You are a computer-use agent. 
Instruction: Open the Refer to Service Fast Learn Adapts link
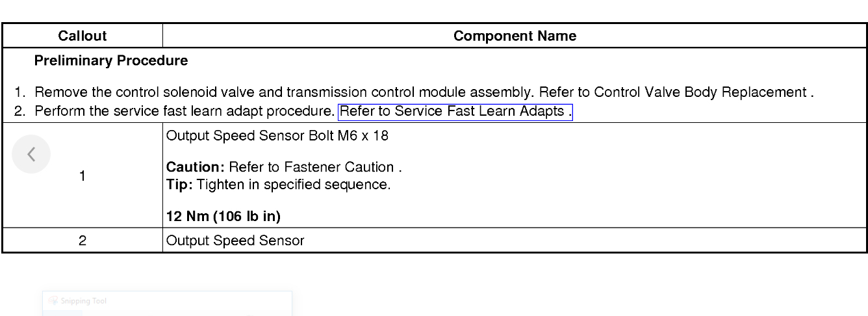point(455,112)
